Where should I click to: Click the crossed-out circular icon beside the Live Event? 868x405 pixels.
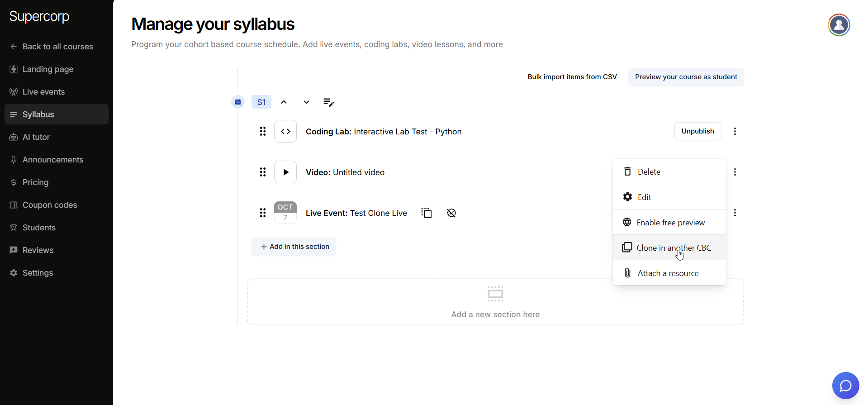click(451, 213)
